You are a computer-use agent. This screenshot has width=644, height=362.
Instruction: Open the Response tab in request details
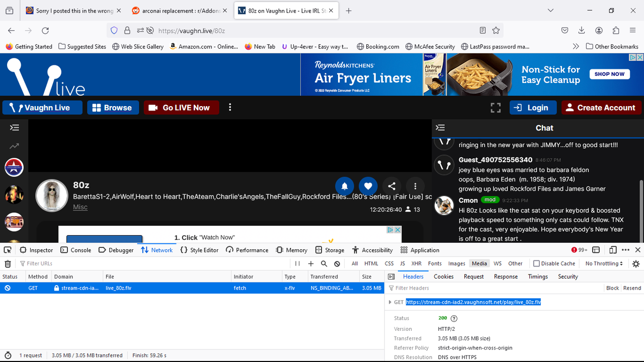tap(506, 277)
